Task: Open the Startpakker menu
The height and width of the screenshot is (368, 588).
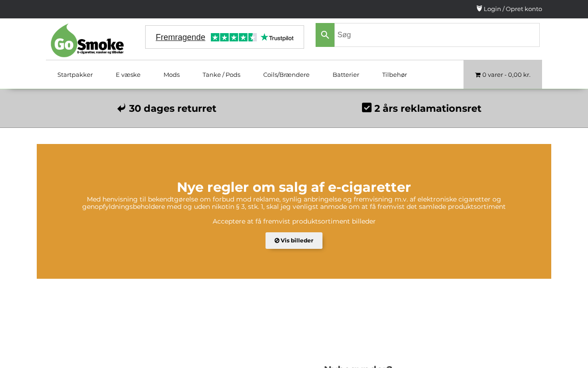Action: 75,75
